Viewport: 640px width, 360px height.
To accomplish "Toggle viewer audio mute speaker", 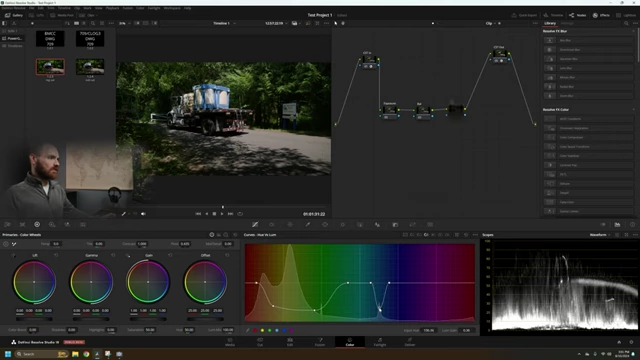I will pyautogui.click(x=143, y=213).
